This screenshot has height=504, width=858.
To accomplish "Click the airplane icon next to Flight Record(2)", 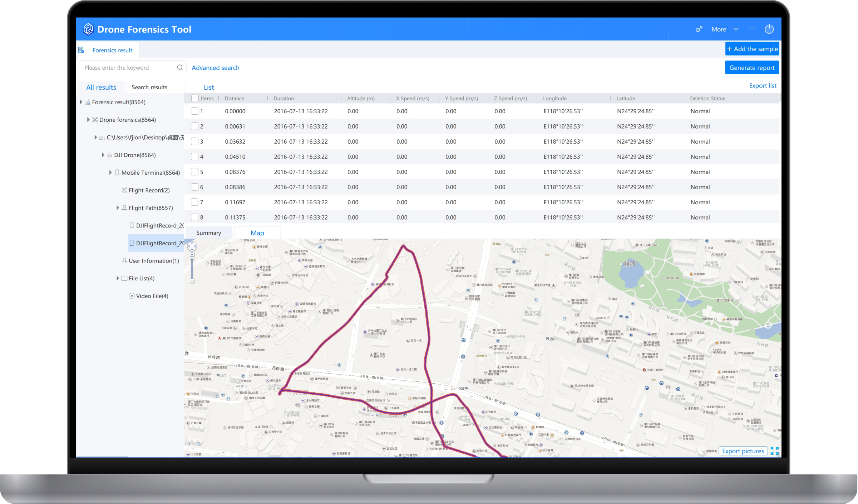I will [x=124, y=190].
